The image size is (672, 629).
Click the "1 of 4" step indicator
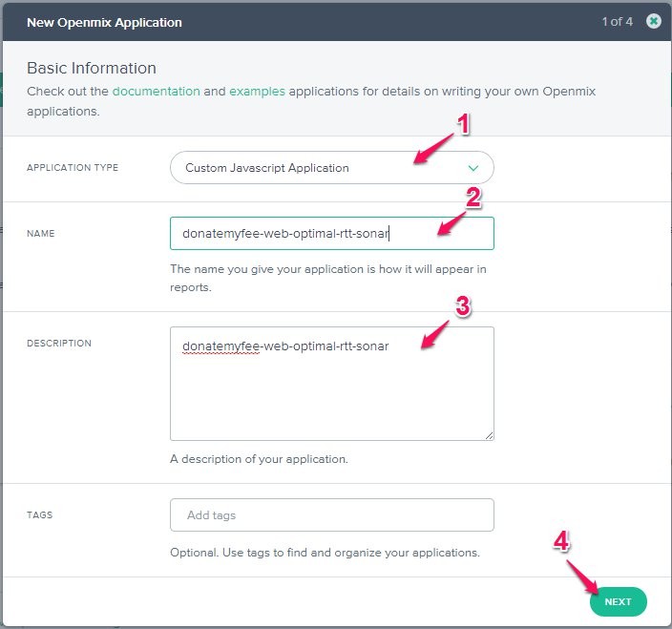click(617, 21)
